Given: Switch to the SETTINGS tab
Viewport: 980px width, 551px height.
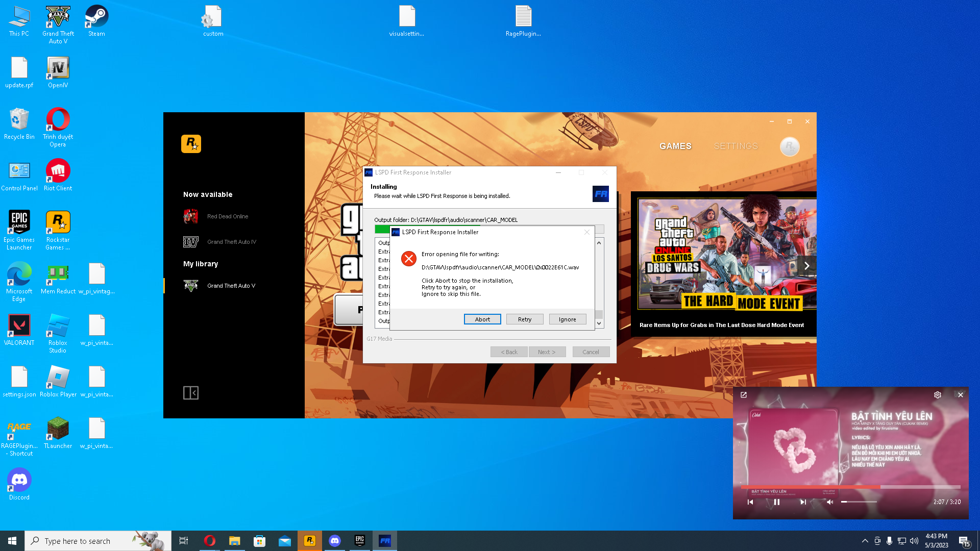Looking at the screenshot, I should [x=736, y=146].
